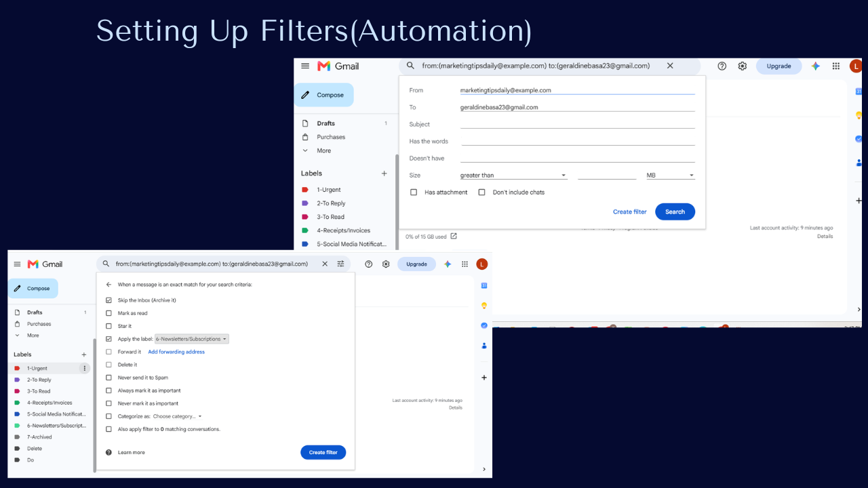This screenshot has height=488, width=868.
Task: Open the Calendar side panel icon in the lower Gmail window
Action: pos(484,285)
